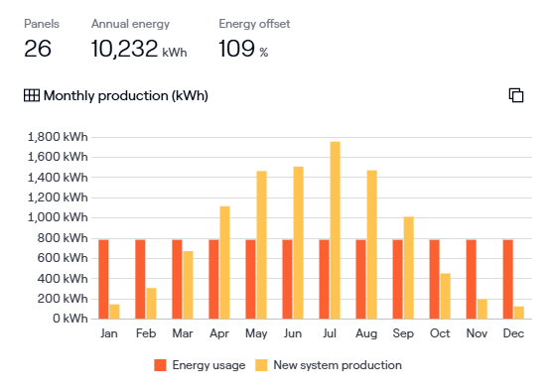Toggle the New system production legend swatch
The height and width of the screenshot is (392, 551).
point(261,365)
